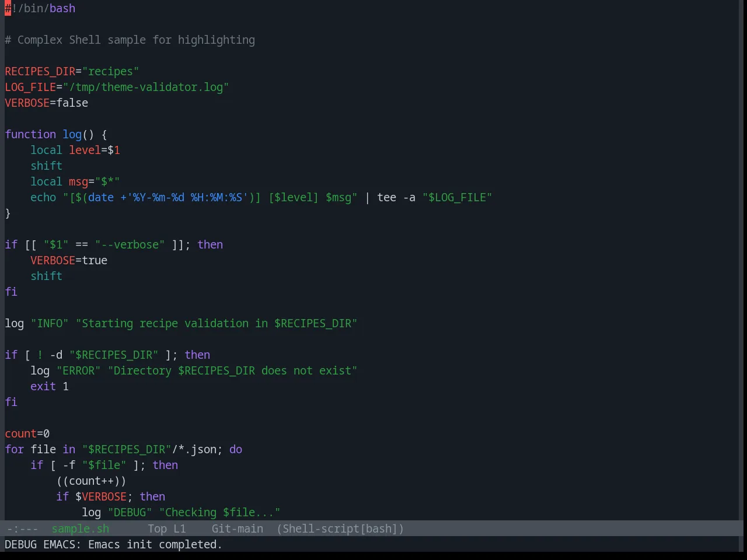Click the "Checking $file..." string
Screen dimensions: 747x560
(220, 512)
